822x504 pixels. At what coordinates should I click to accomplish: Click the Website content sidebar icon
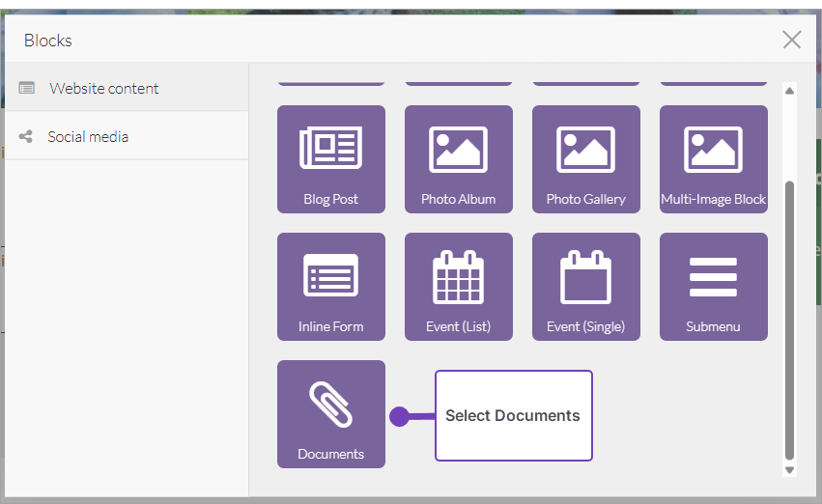(x=27, y=88)
